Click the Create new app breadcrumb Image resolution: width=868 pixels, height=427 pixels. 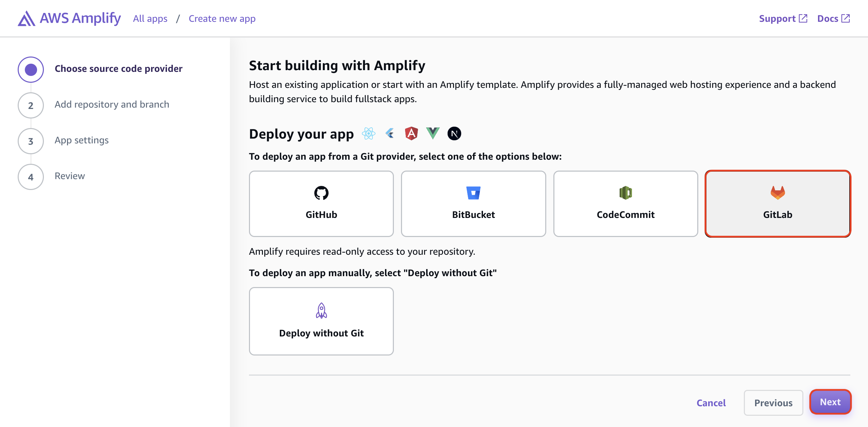(x=222, y=18)
